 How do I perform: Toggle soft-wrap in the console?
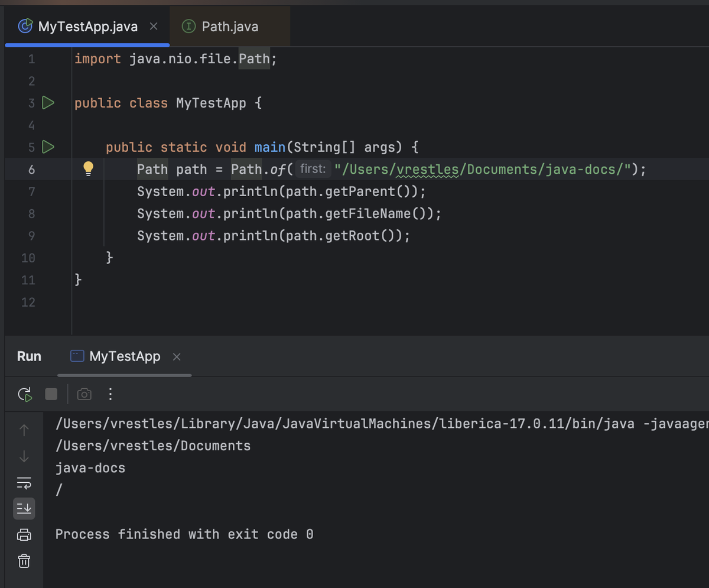[24, 483]
